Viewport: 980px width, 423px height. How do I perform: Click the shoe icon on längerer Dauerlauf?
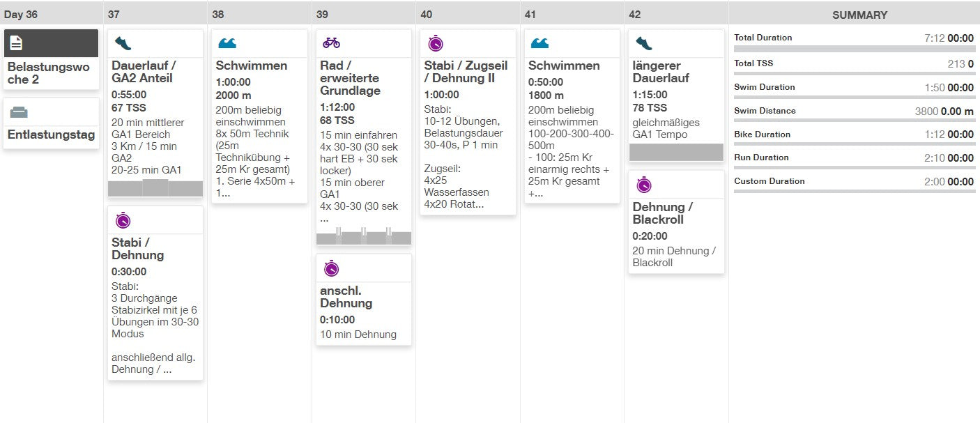[643, 43]
